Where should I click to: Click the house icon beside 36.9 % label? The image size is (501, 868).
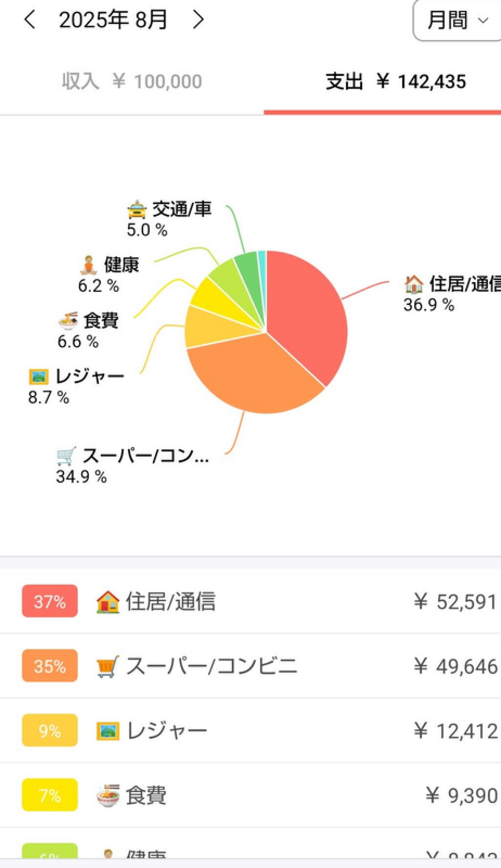coord(414,284)
